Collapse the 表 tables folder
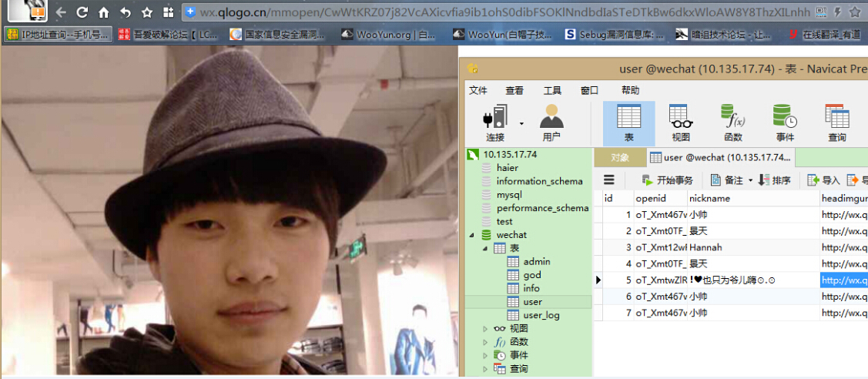Image resolution: width=868 pixels, height=379 pixels. tap(485, 248)
